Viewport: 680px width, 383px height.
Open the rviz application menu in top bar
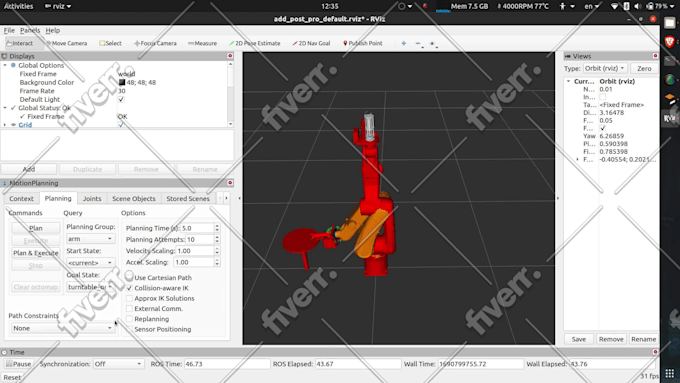(58, 6)
